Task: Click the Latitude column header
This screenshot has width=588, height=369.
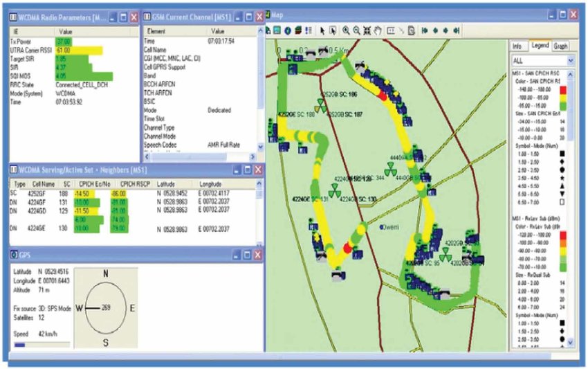Action: point(166,184)
